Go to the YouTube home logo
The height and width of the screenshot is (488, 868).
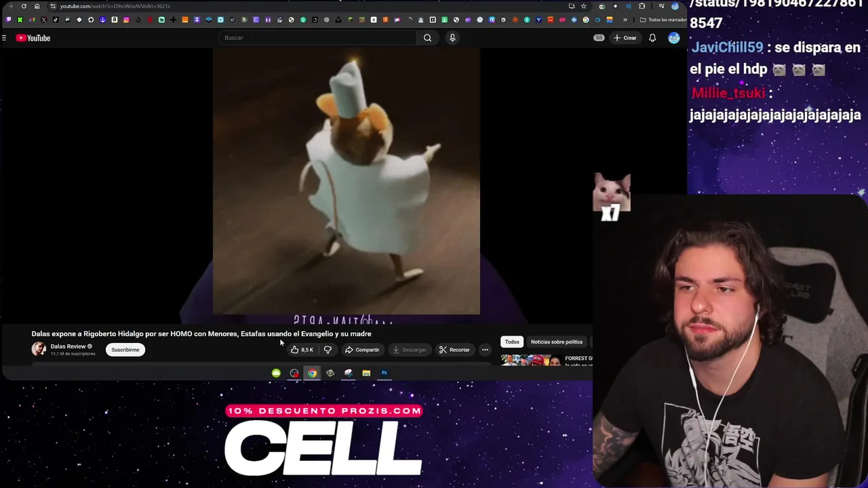coord(33,38)
